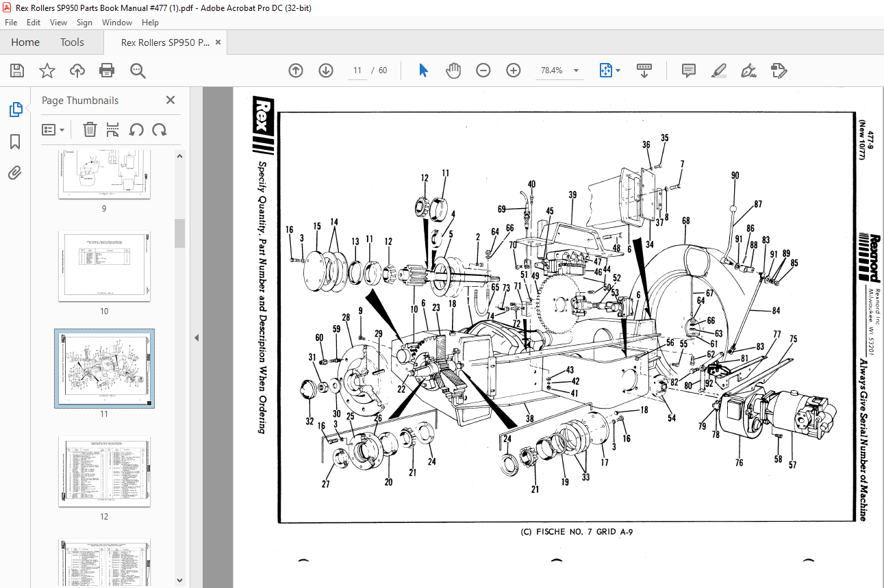Open the Window menu
Image resolution: width=884 pixels, height=588 pixels.
click(117, 23)
